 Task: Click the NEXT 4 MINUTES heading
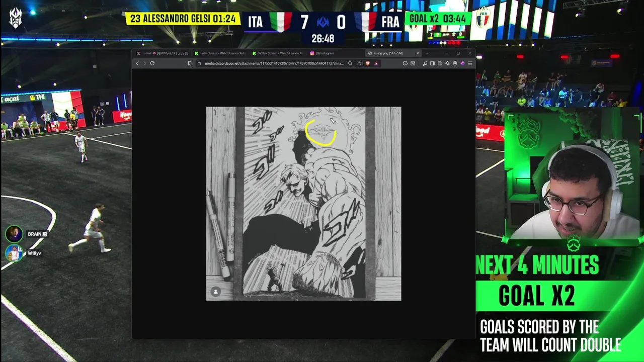tap(537, 265)
